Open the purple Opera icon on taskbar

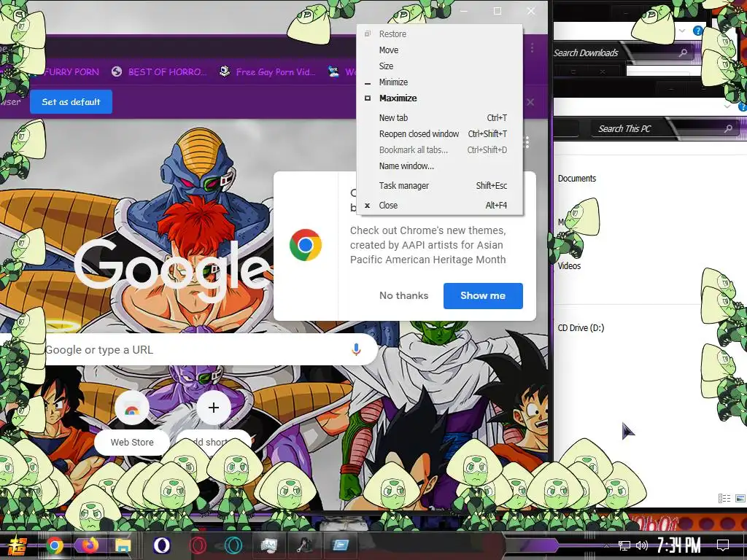pyautogui.click(x=162, y=545)
